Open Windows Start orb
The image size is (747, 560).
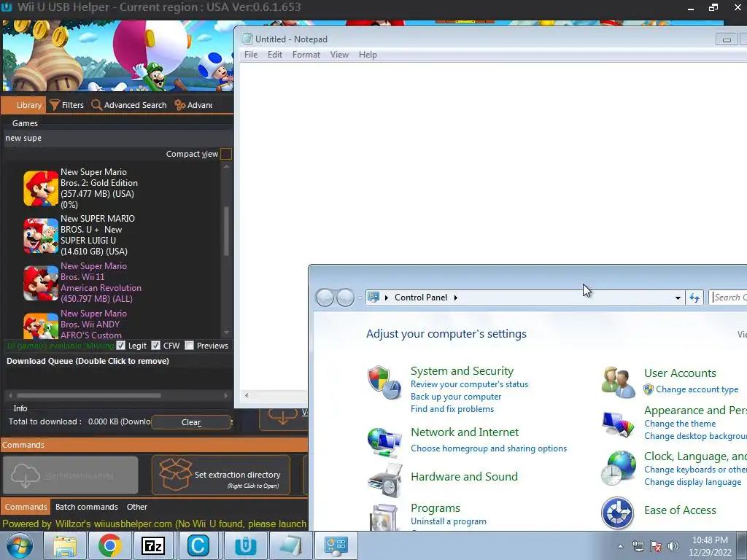(20, 545)
